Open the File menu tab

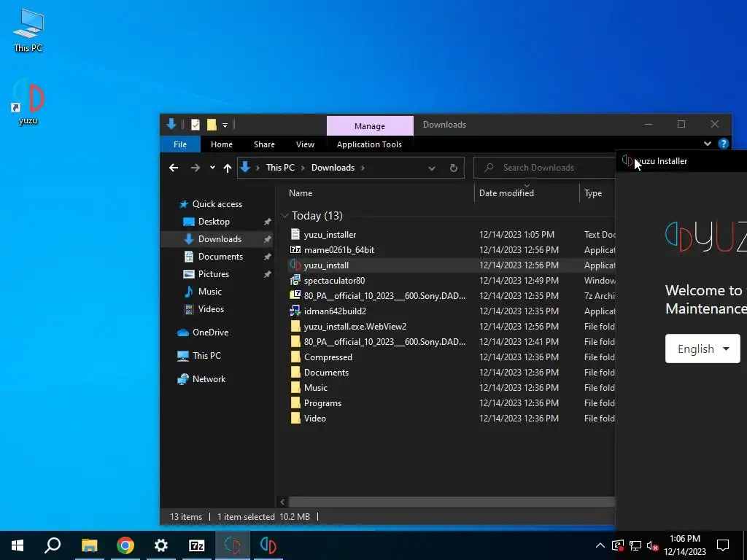pyautogui.click(x=180, y=144)
